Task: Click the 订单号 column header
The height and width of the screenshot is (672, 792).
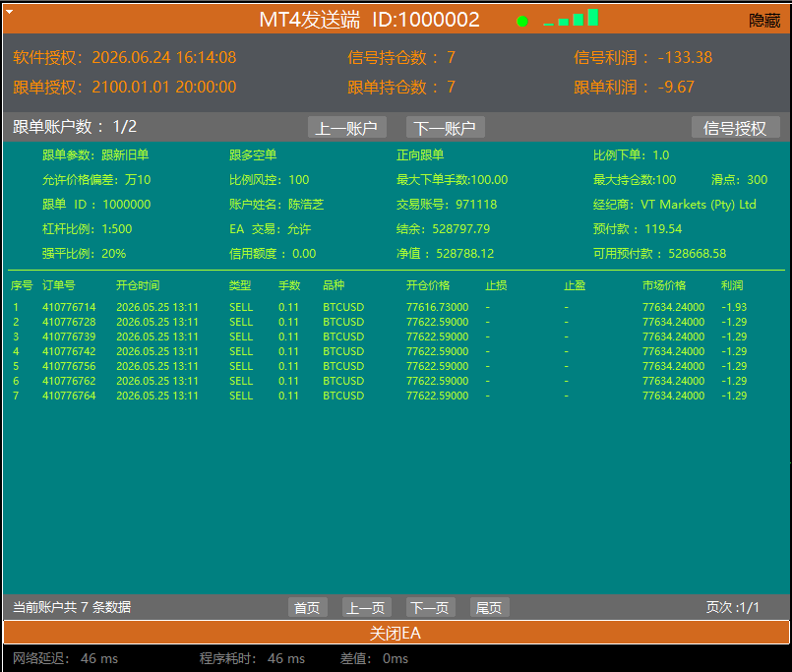Action: tap(59, 285)
